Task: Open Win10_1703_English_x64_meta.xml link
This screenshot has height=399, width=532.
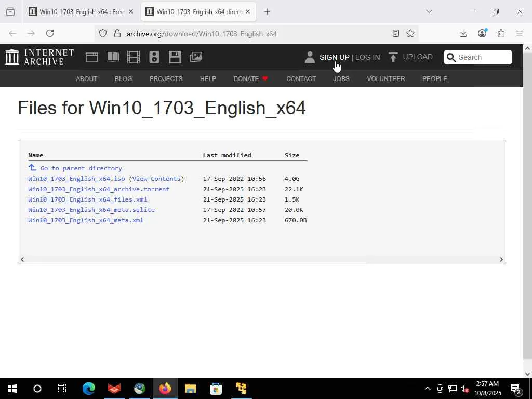Action: [x=86, y=220]
